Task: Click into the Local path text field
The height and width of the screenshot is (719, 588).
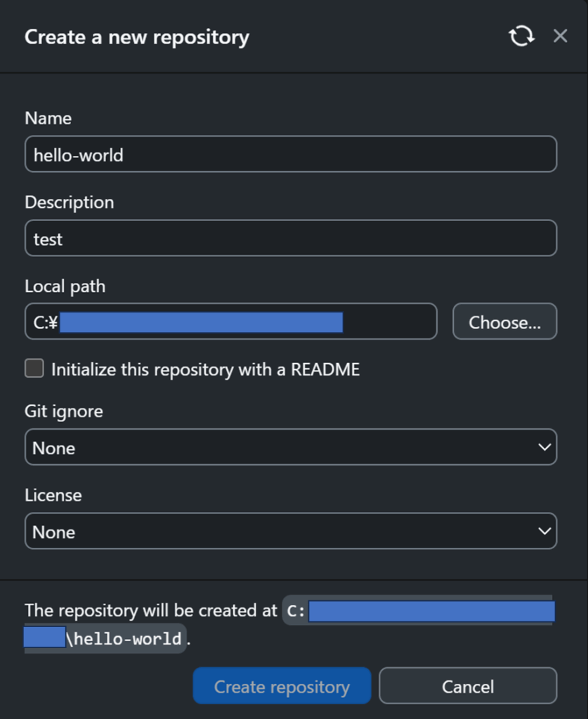Action: pos(230,322)
